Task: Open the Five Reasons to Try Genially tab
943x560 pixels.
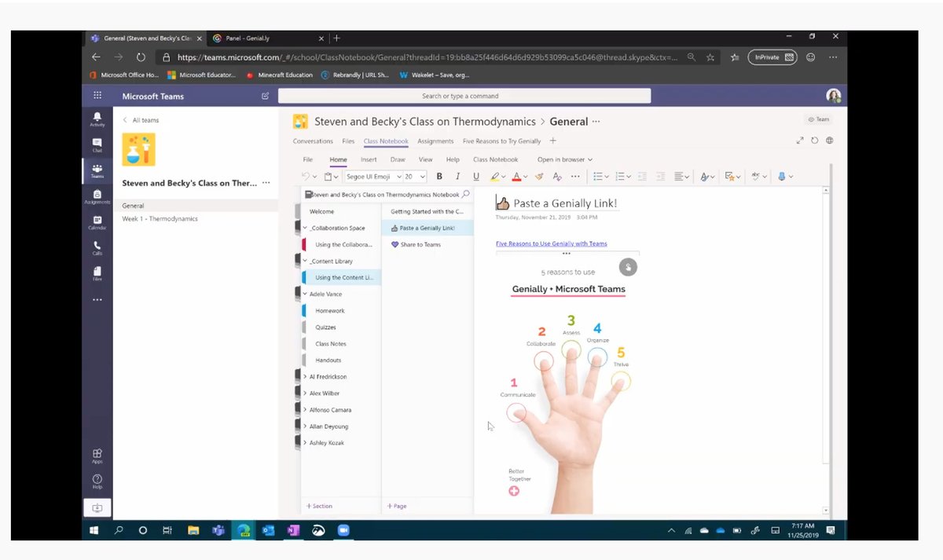Action: [501, 141]
